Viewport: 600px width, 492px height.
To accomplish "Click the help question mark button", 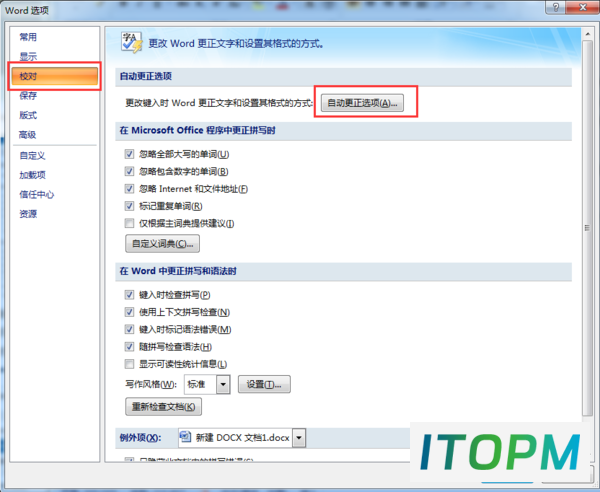I will point(556,7).
